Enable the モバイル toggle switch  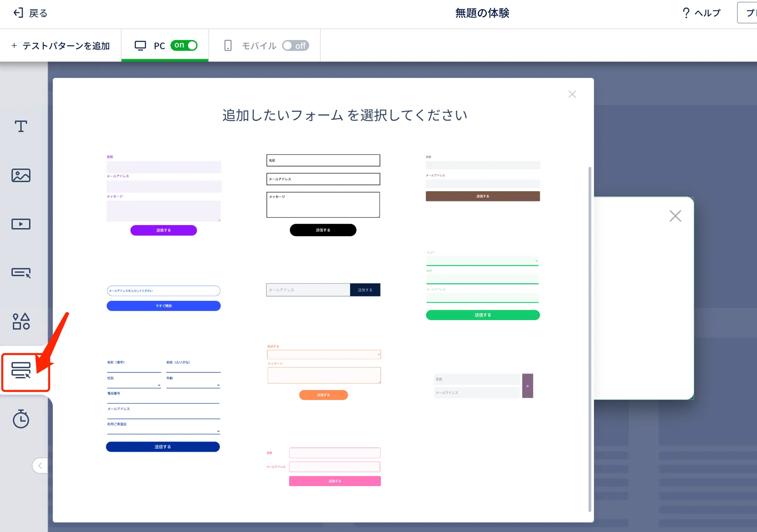295,45
